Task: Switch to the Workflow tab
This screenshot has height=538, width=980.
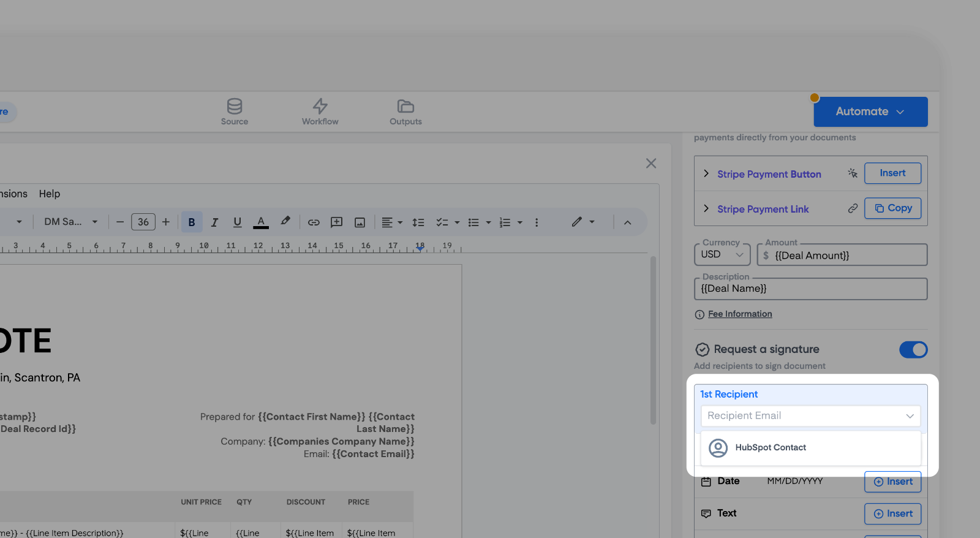Action: (x=320, y=112)
